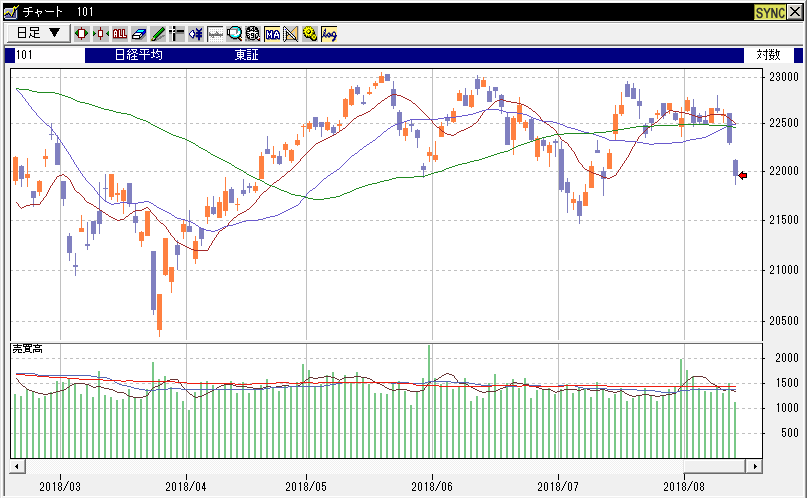Toggle the log scale button

point(329,33)
